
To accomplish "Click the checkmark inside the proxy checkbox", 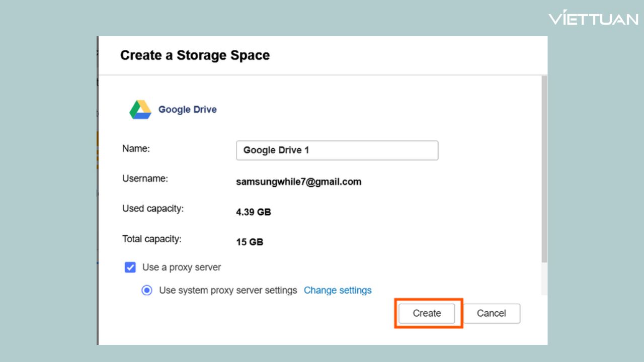I will pyautogui.click(x=130, y=267).
